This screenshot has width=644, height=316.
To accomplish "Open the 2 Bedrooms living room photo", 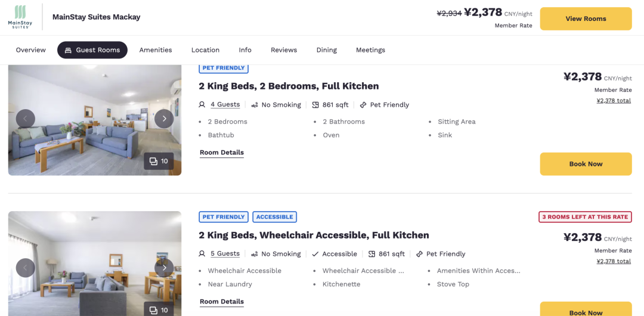I will [x=95, y=120].
